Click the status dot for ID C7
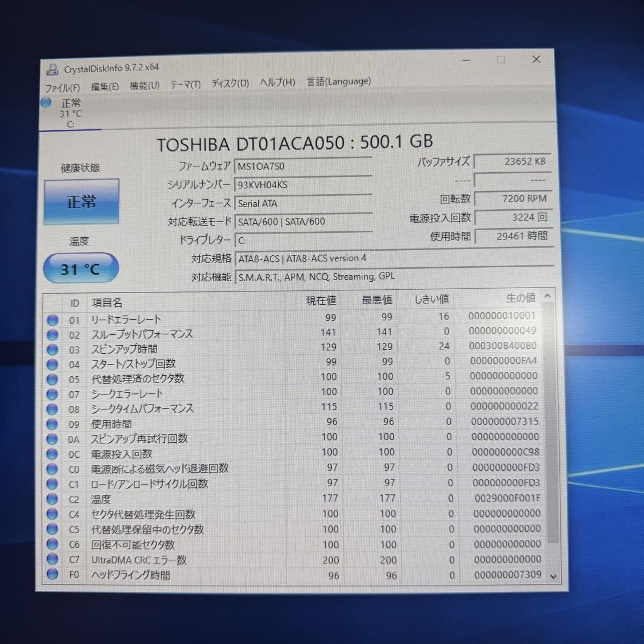This screenshot has height=644, width=644. 52,559
